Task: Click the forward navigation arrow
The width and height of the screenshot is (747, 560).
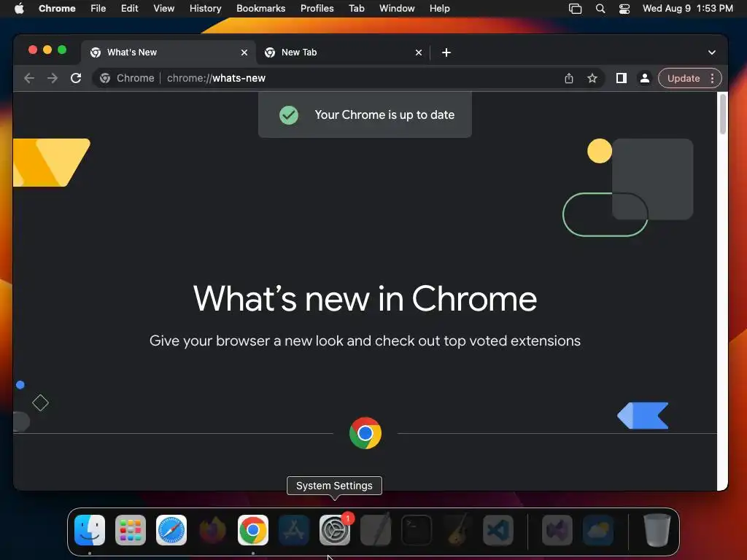Action: [x=53, y=78]
